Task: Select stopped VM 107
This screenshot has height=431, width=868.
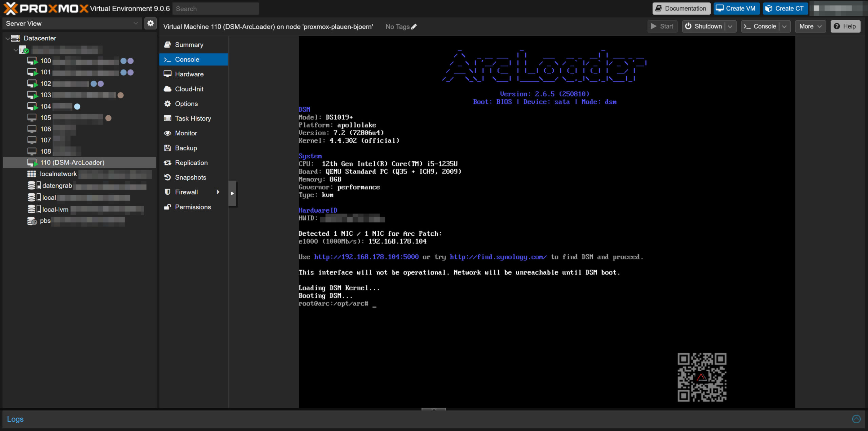Action: point(80,140)
